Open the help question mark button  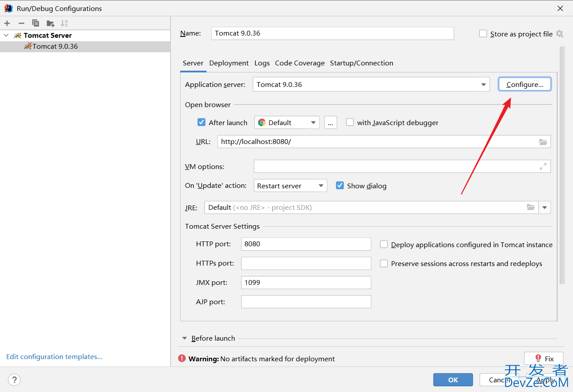[x=15, y=380]
